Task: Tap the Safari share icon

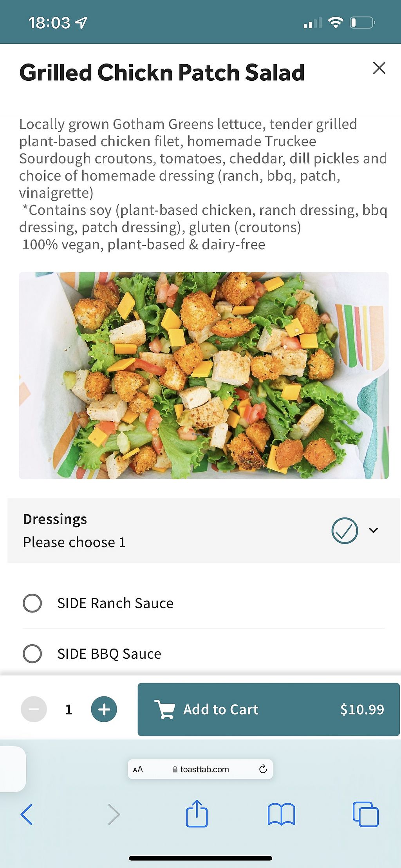Action: click(x=197, y=814)
